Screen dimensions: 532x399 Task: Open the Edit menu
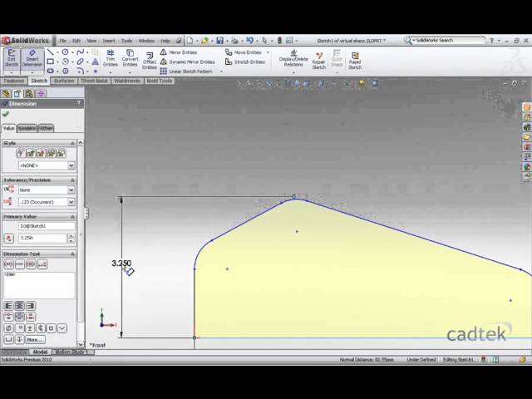[76, 41]
